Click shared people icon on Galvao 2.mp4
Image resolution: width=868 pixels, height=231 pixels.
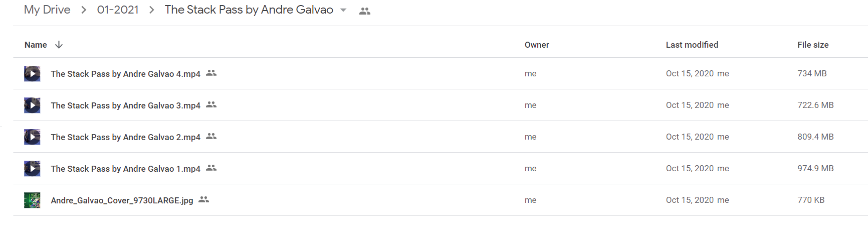211,137
